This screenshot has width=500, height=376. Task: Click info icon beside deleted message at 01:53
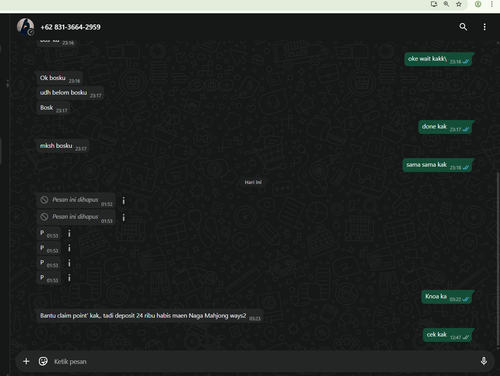(x=124, y=217)
